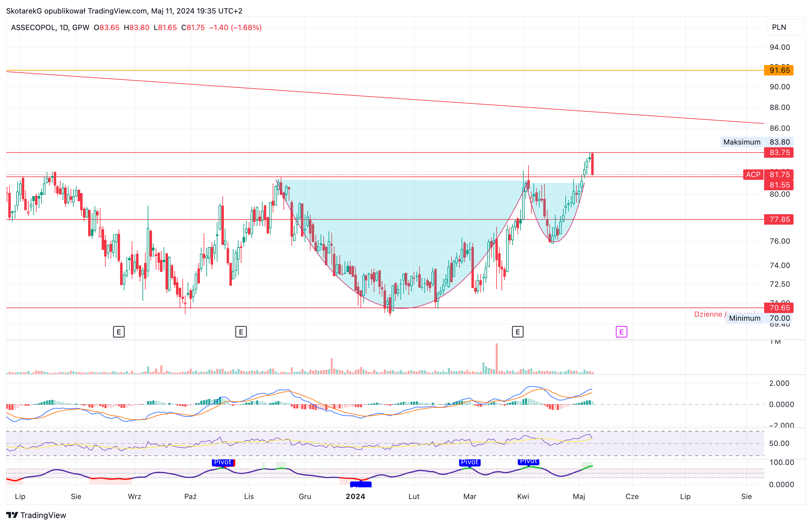
Task: Click the earnings E marker beneath April candles
Action: 517,332
